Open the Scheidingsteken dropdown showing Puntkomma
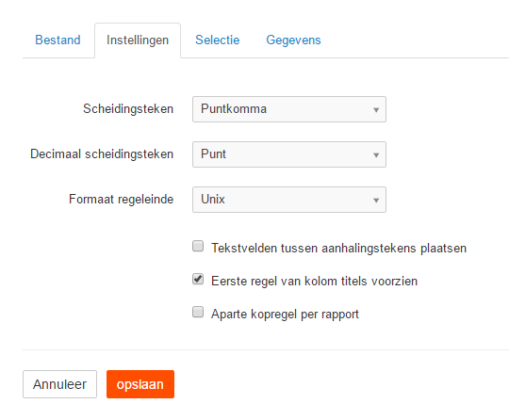This screenshot has height=420, width=509. pyautogui.click(x=289, y=109)
